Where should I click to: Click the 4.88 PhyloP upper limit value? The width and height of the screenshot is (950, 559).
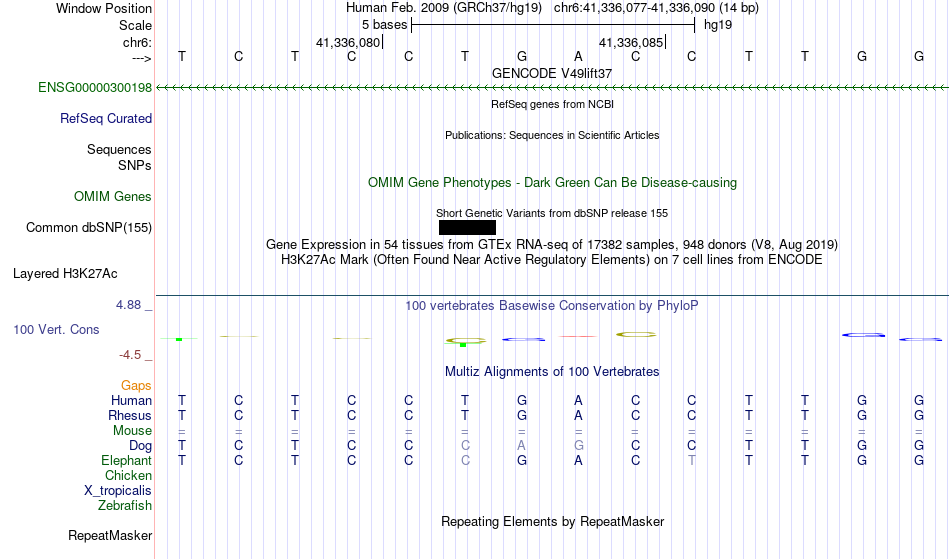[128, 305]
